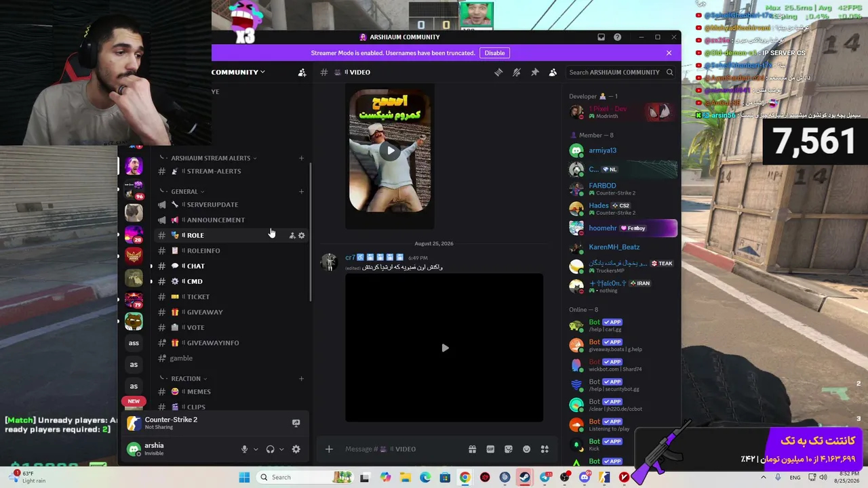Open the sticker picker
The image size is (868, 488).
click(x=509, y=449)
